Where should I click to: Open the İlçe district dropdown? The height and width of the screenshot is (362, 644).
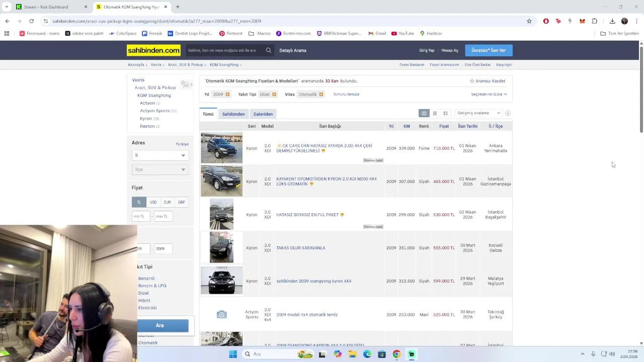[x=160, y=169]
